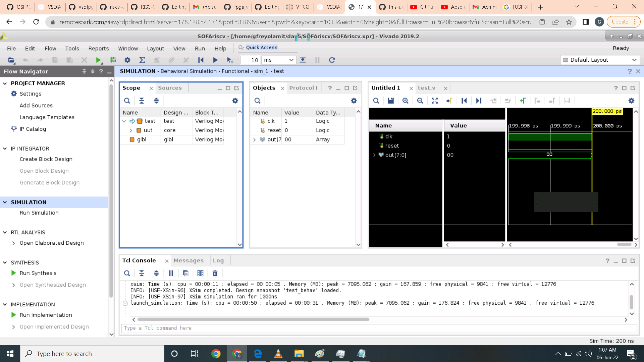Expand the uut scope tree item
644x362 pixels.
[131, 130]
